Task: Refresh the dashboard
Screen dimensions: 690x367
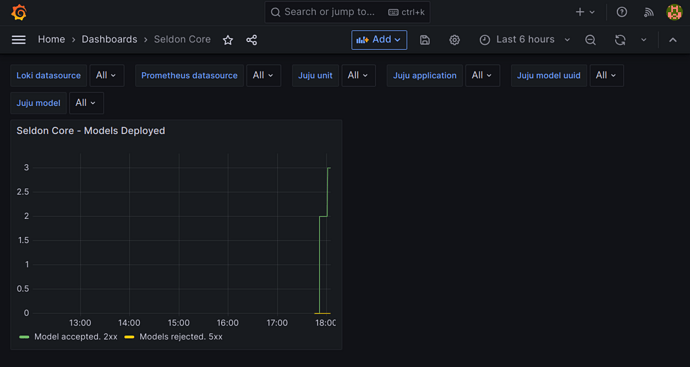Action: click(x=620, y=40)
